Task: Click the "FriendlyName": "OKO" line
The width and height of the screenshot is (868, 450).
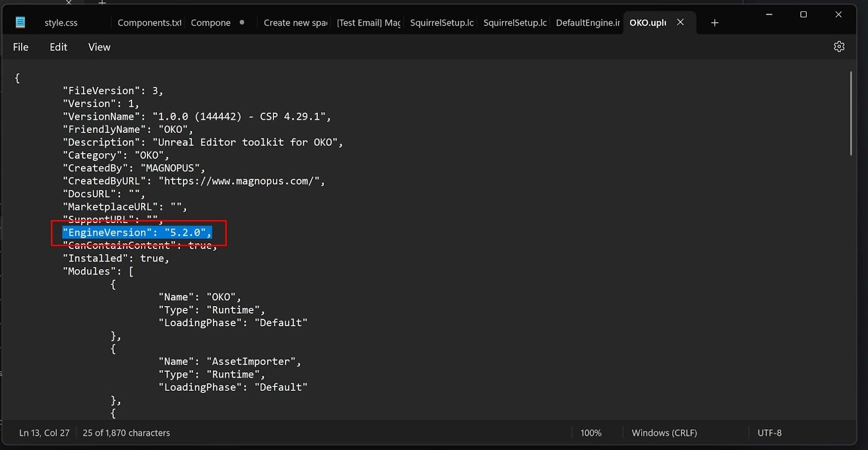Action: tap(127, 129)
